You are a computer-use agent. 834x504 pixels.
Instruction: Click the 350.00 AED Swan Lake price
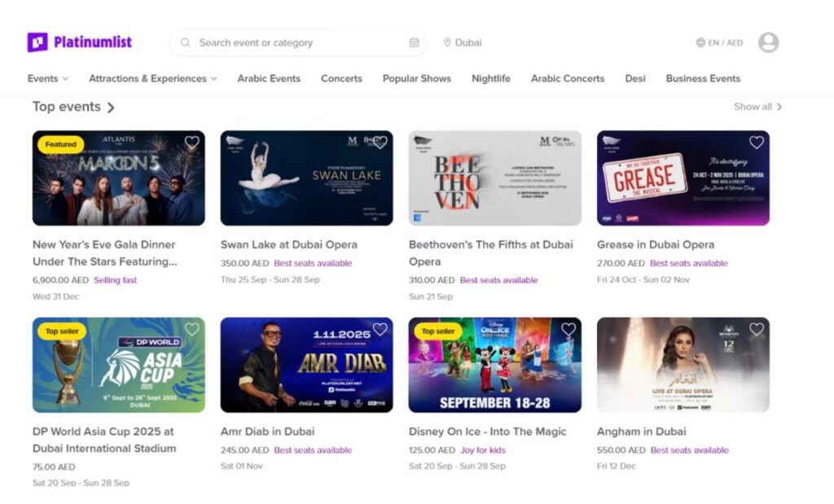(x=244, y=263)
